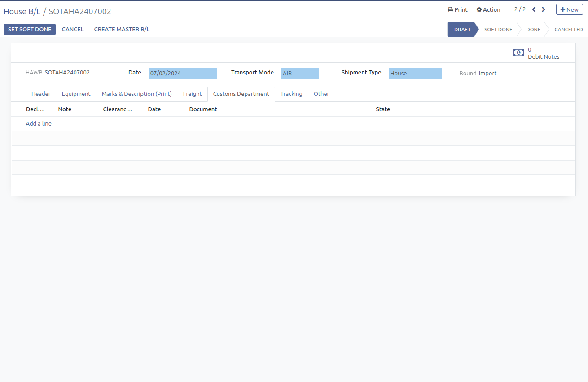Switch to the Header tab
The width and height of the screenshot is (588, 382).
click(41, 94)
